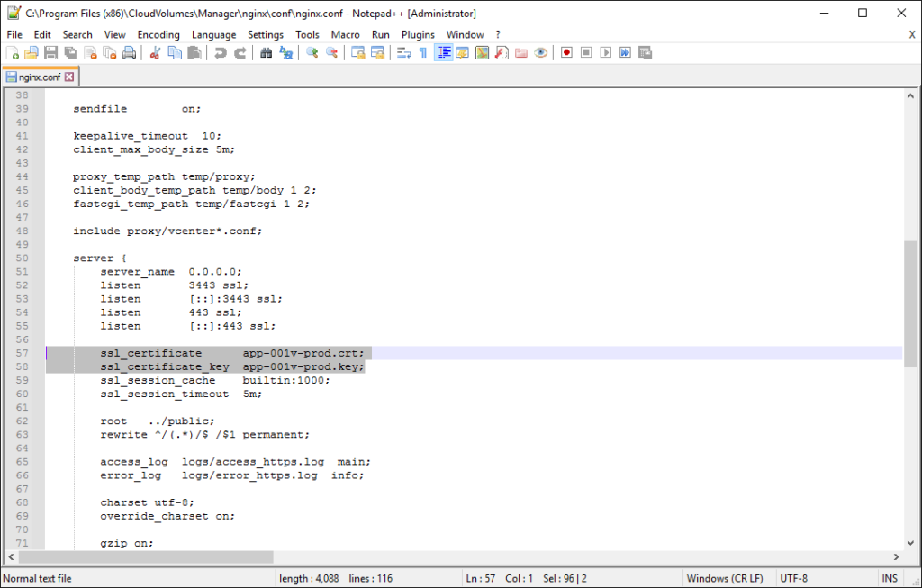Image resolution: width=922 pixels, height=588 pixels.
Task: Toggle the Indent guide toolbar button
Action: coord(443,53)
